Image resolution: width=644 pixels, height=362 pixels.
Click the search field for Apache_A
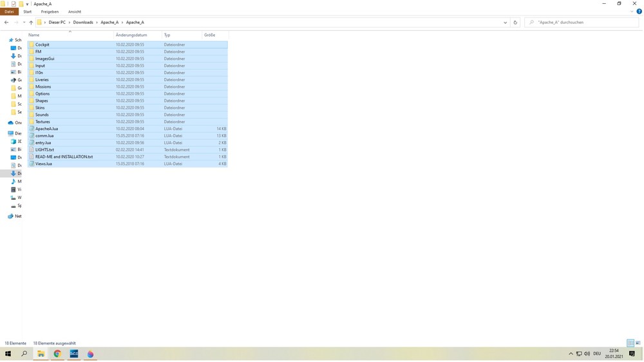582,22
